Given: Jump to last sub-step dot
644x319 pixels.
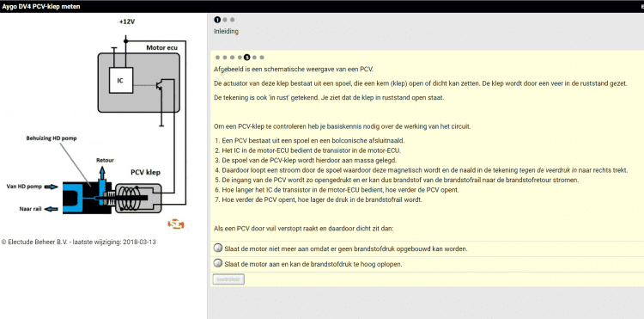Looking at the screenshot, I should click(x=262, y=58).
